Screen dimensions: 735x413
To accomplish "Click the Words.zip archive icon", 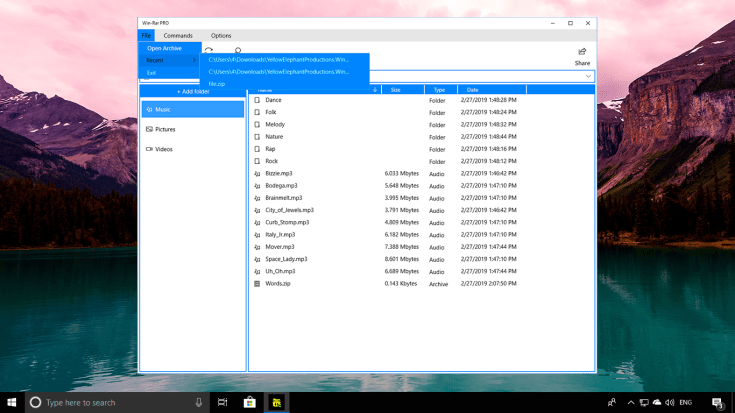I will tap(257, 283).
